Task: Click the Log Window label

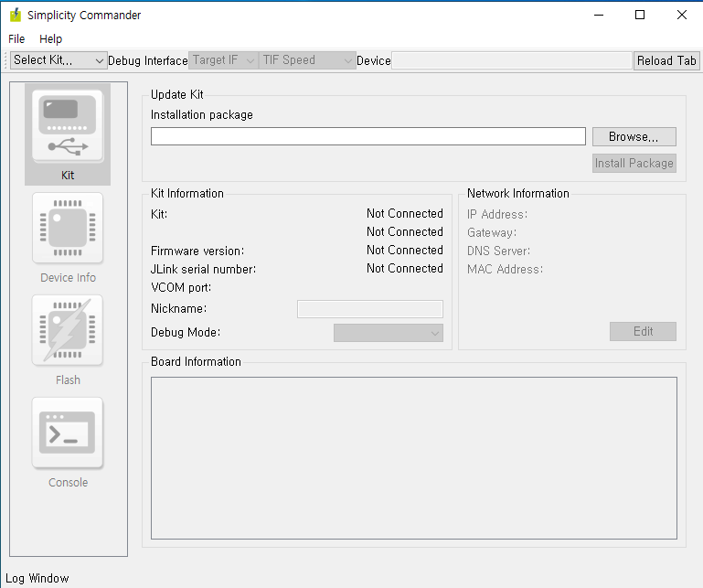Action: (x=37, y=578)
